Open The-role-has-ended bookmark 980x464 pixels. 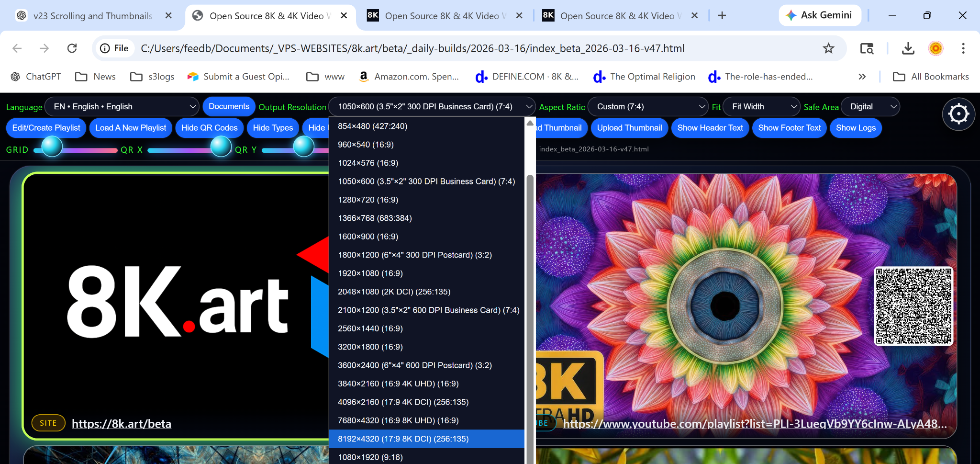(760, 77)
